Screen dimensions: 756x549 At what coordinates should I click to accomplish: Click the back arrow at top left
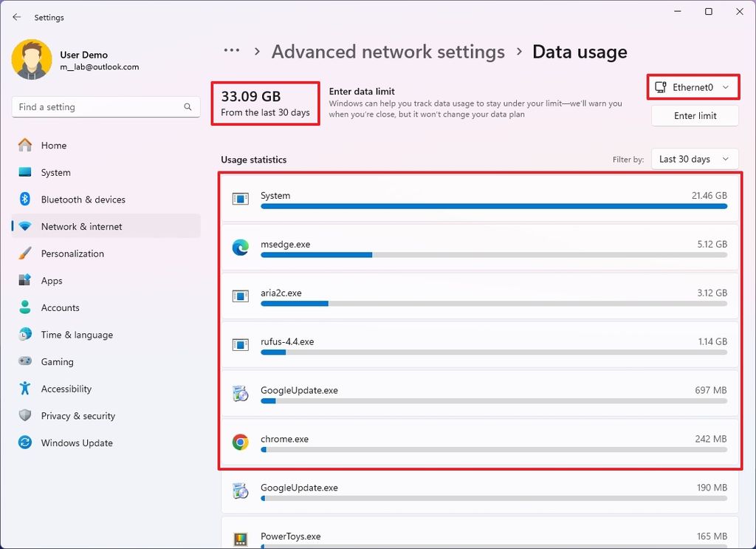click(x=16, y=16)
